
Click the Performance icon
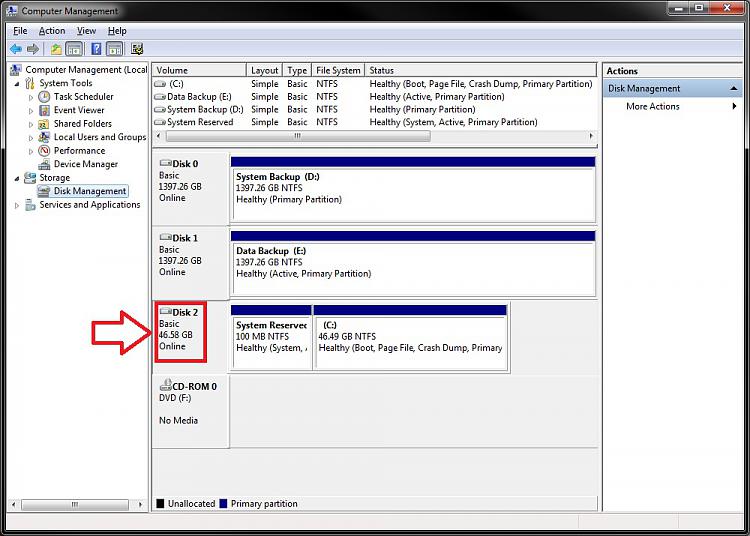[44, 151]
